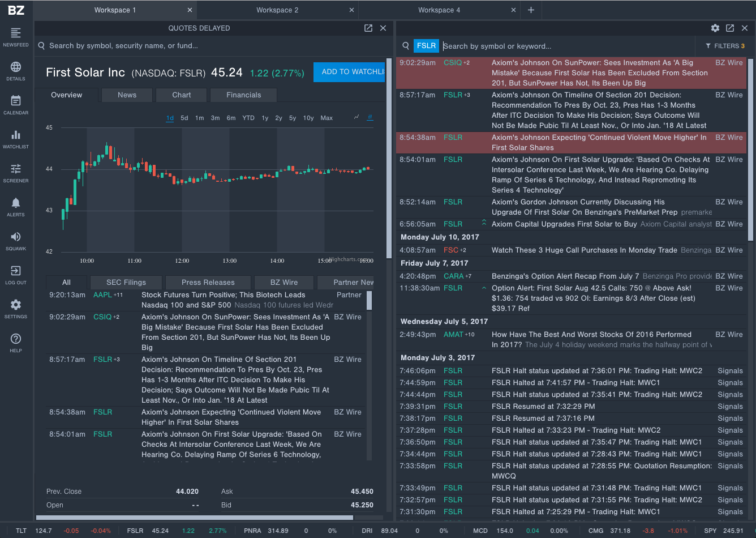Expand +2 symbols on left CSIQ row
Image resolution: width=756 pixels, height=538 pixels.
[x=116, y=317]
